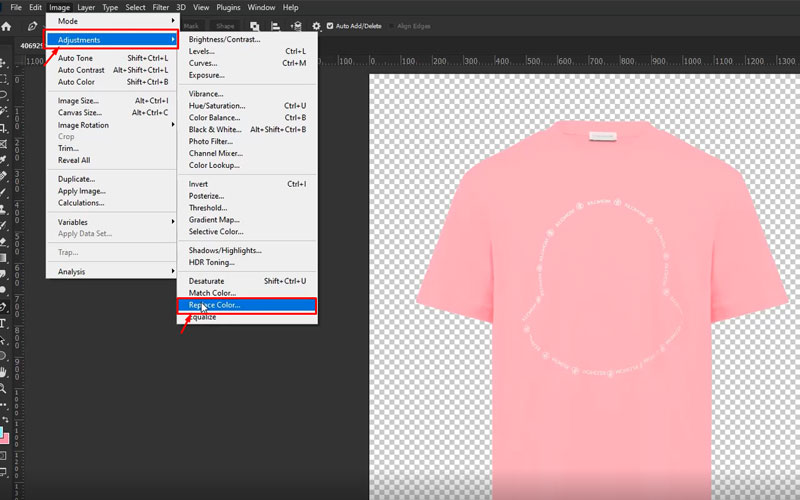
Task: Choose Shadows/Highlights adjustment
Action: [247, 251]
